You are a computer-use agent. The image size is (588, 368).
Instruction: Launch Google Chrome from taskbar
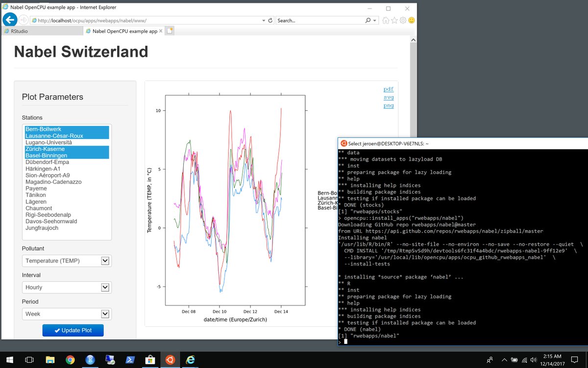pos(70,360)
